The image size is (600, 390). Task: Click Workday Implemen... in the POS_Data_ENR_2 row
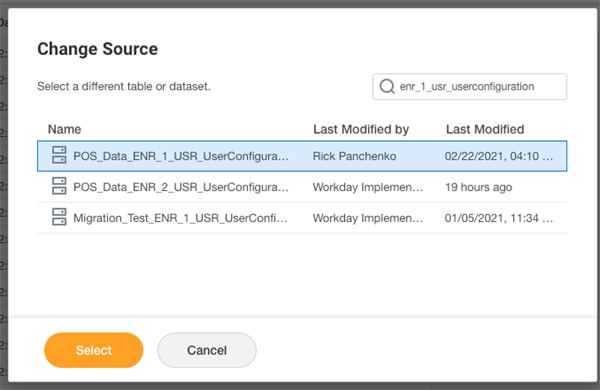click(x=368, y=187)
